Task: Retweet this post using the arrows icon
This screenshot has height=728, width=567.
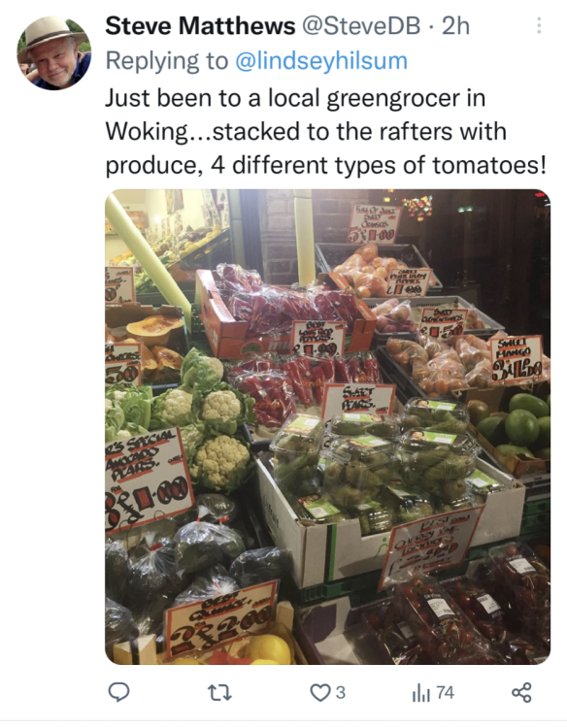Action: (219, 693)
